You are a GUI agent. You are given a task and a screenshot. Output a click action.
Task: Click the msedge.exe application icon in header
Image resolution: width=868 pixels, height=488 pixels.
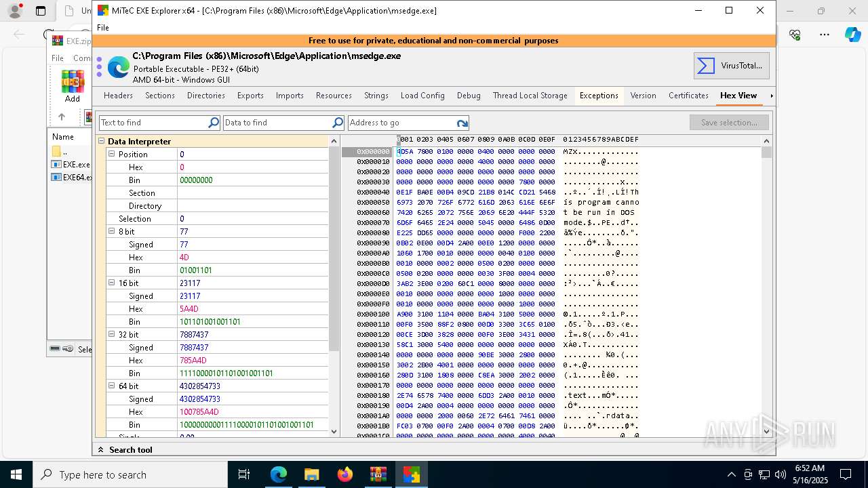pos(118,67)
